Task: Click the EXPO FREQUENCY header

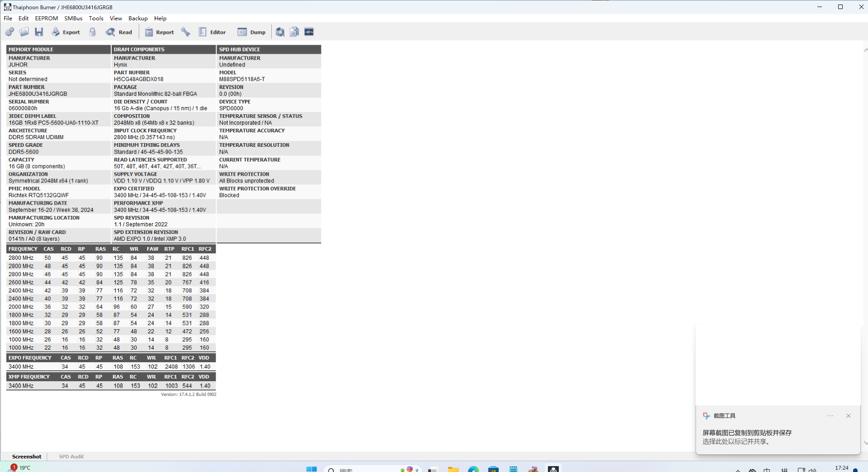Action: tap(30, 358)
